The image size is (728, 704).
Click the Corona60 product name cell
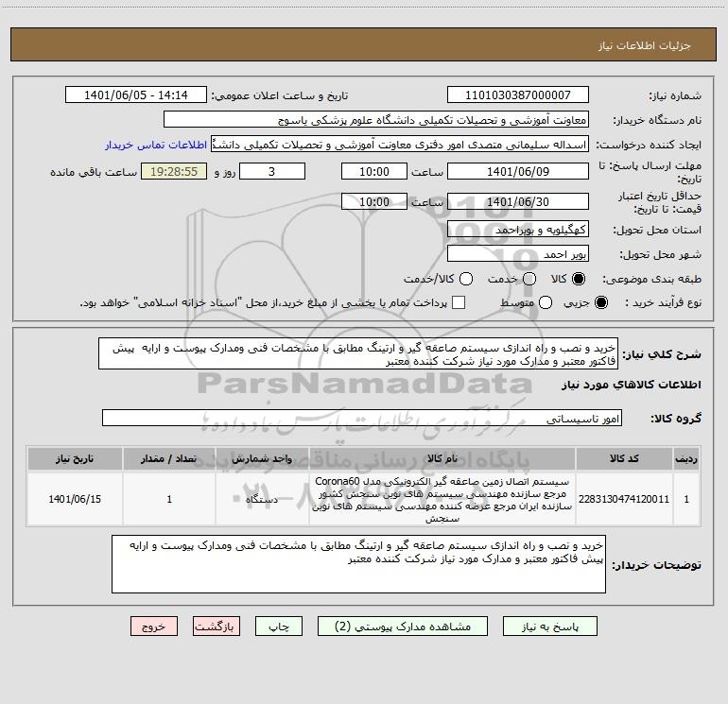(442, 499)
